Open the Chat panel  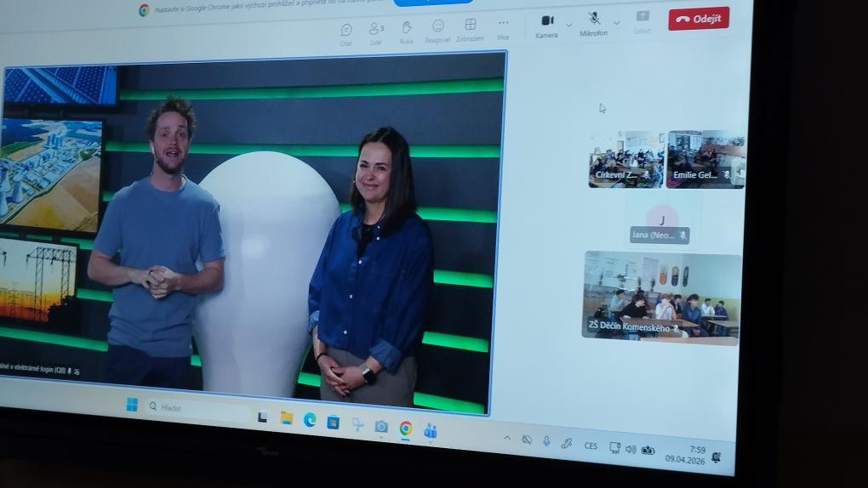(346, 32)
